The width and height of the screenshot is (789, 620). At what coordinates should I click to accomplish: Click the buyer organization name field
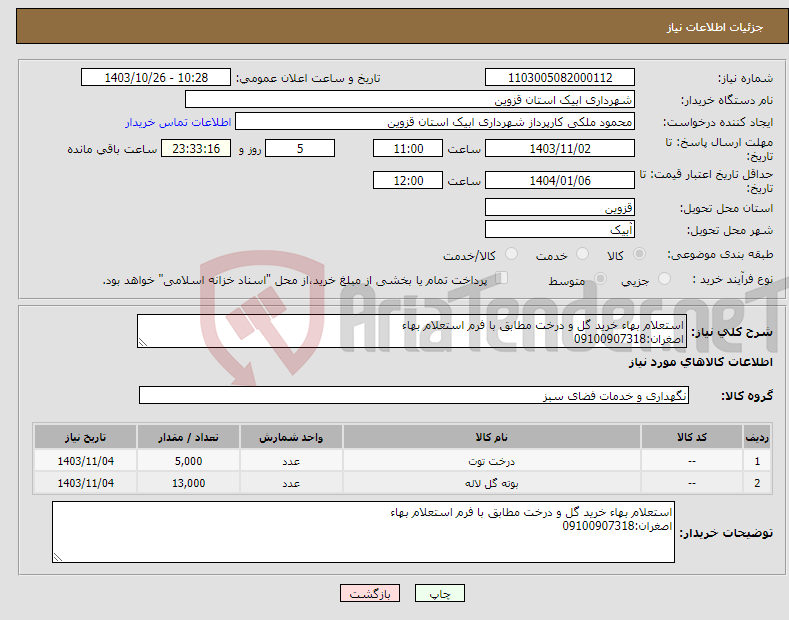tap(410, 100)
